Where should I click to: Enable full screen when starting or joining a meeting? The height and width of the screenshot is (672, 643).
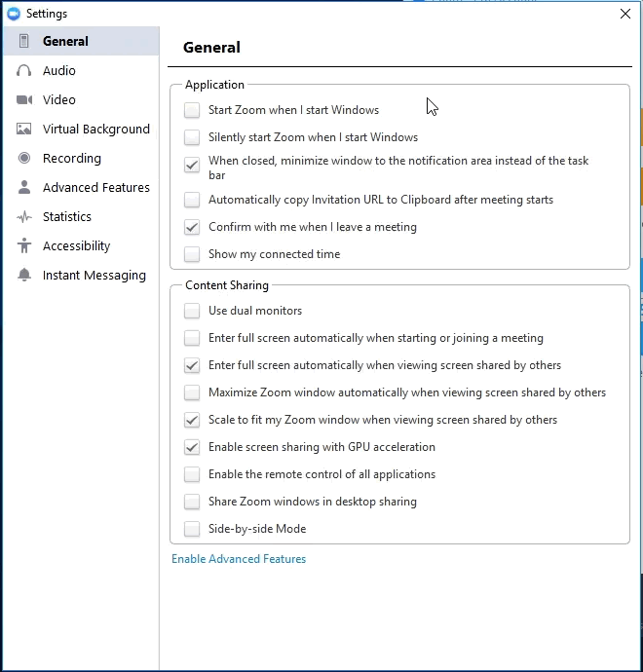tap(192, 338)
